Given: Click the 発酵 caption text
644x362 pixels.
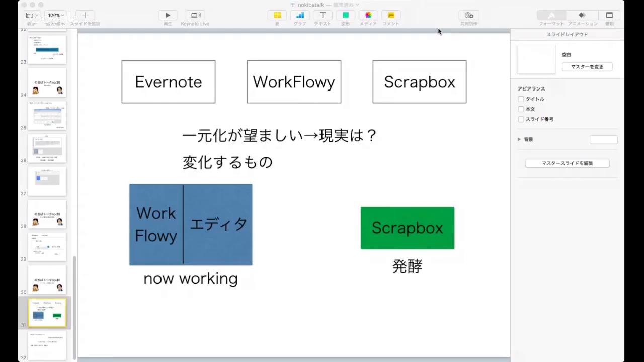Looking at the screenshot, I should [407, 266].
